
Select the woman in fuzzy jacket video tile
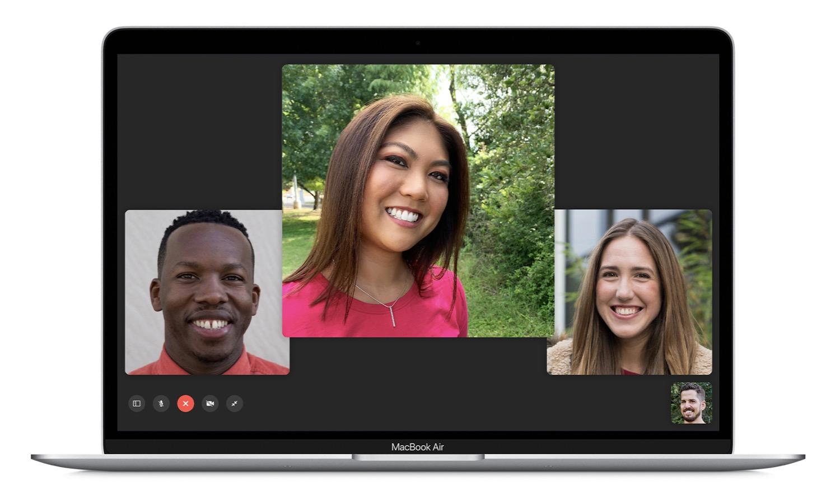coord(629,292)
